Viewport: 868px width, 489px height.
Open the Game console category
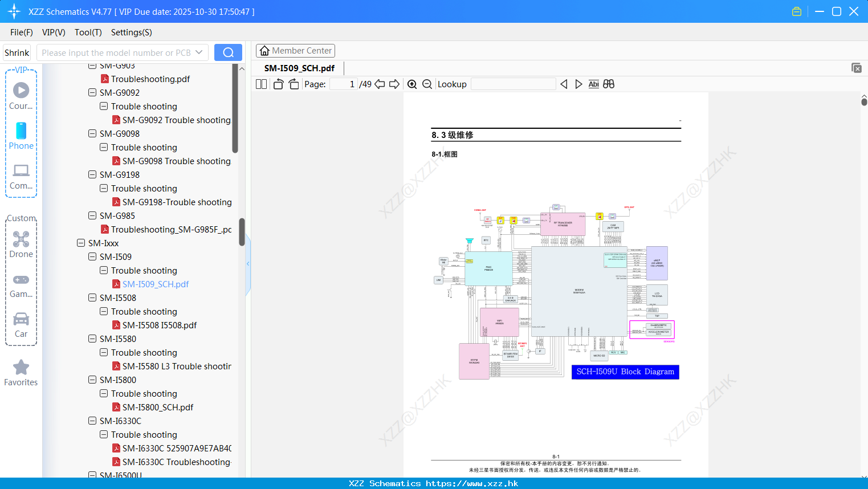[21, 285]
